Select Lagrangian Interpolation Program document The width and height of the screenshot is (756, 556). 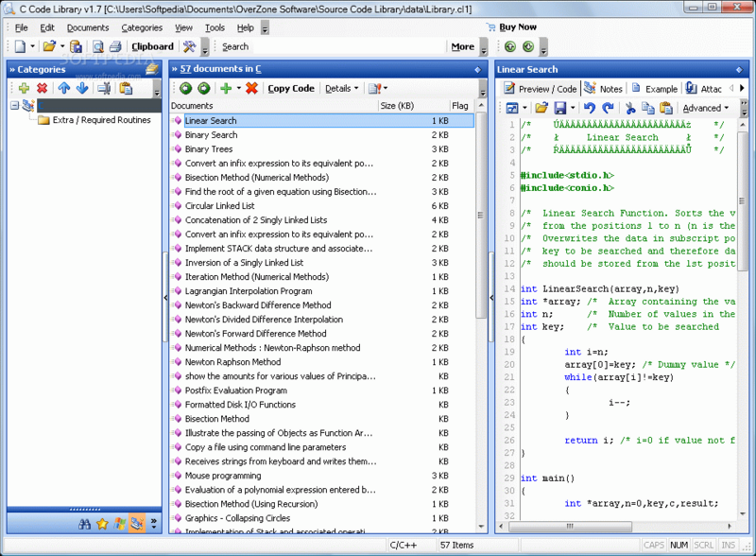coord(249,291)
